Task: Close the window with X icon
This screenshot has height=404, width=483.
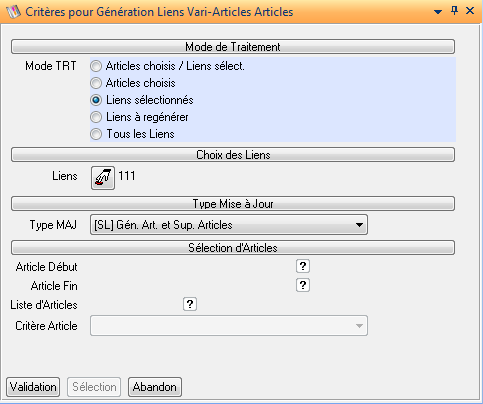Action: coord(470,11)
